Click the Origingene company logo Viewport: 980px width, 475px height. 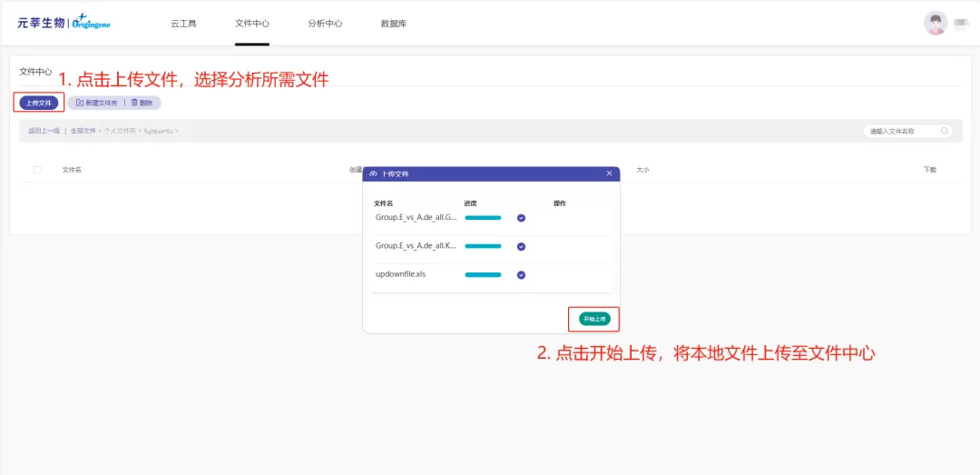(x=65, y=23)
